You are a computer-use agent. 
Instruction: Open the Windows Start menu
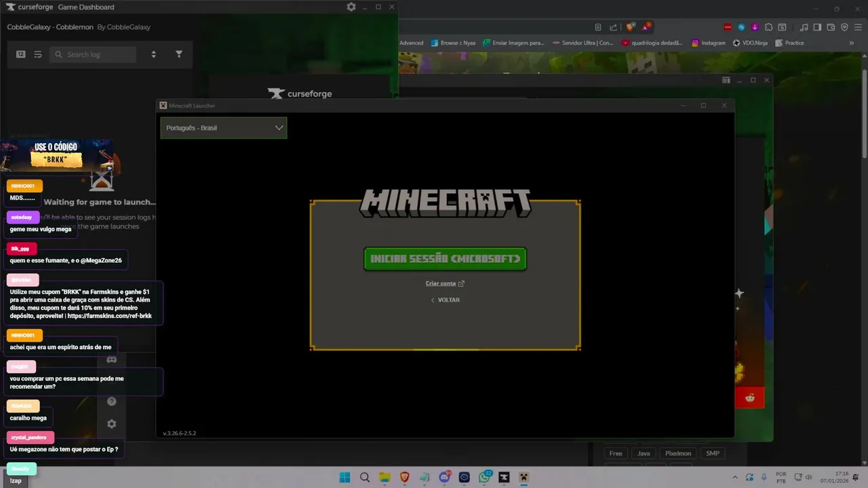[344, 477]
